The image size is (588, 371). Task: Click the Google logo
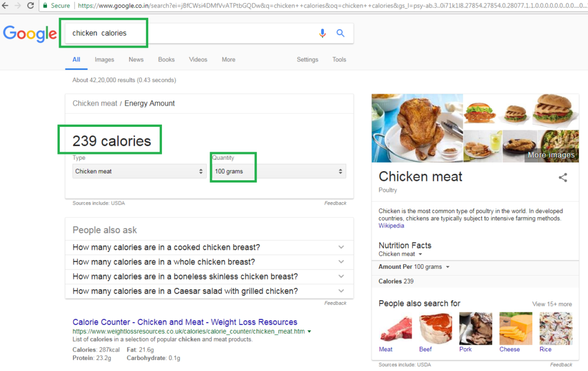click(30, 34)
